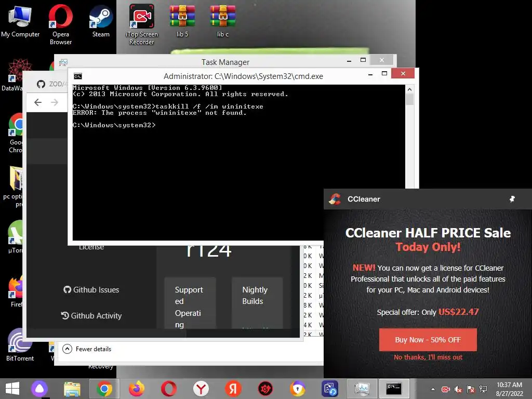Viewport: 532px width, 399px height.
Task: Launch Opera from taskbar
Action: point(169,389)
